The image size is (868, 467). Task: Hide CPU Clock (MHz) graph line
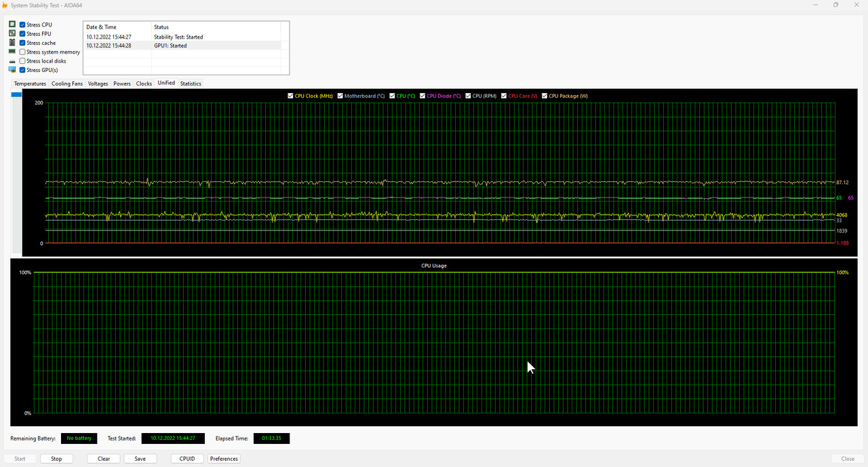pyautogui.click(x=291, y=96)
